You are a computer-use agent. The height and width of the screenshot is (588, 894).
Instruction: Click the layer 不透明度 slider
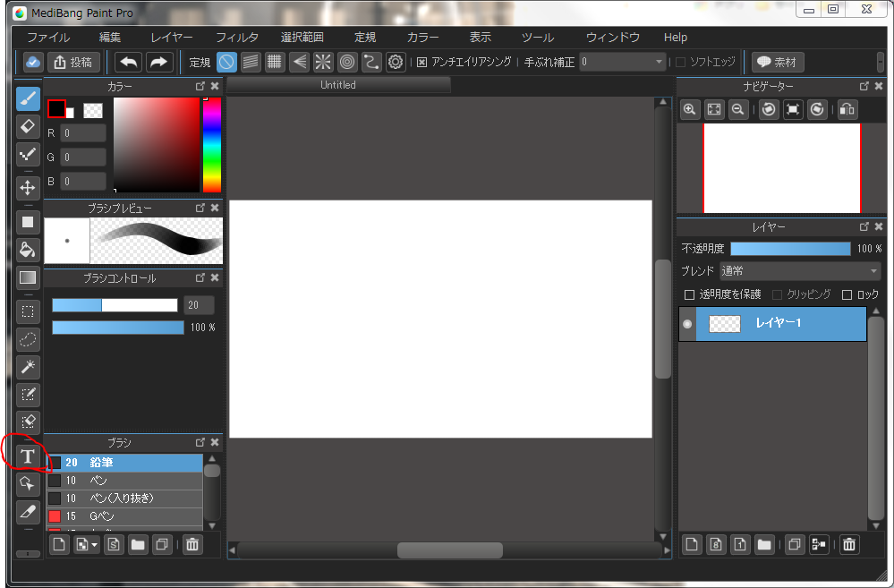790,249
